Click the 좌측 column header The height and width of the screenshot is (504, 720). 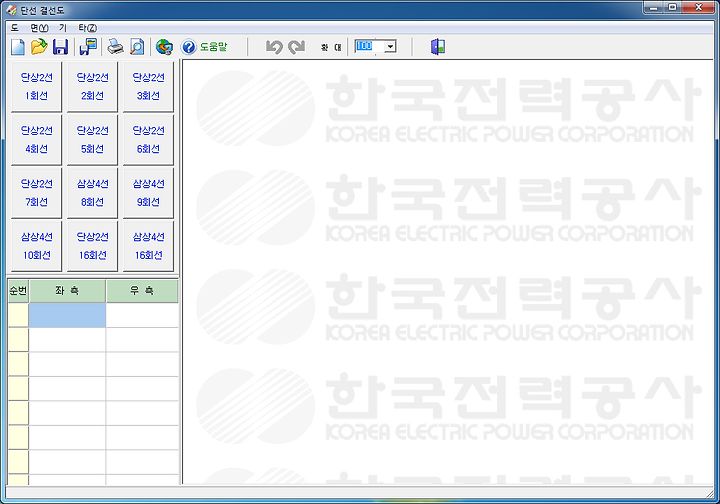click(68, 291)
